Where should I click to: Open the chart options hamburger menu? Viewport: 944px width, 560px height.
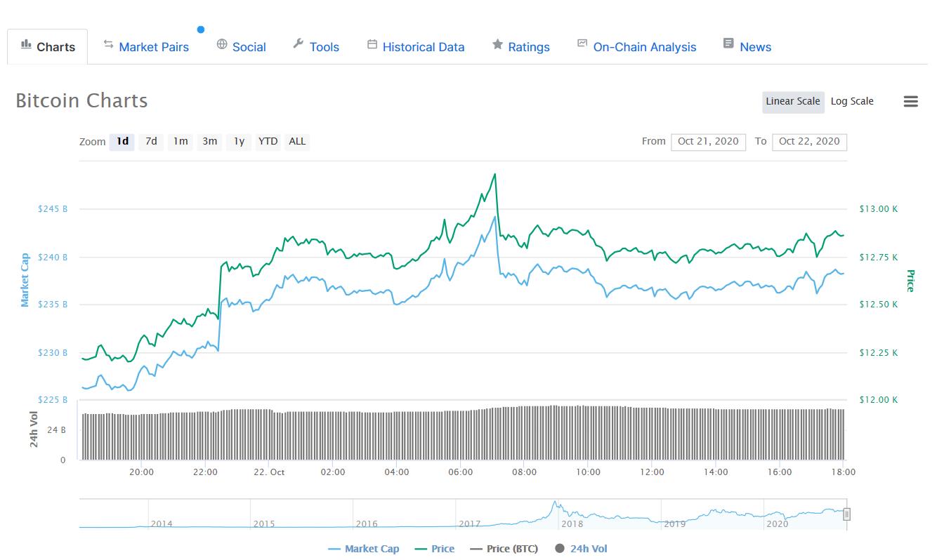911,101
